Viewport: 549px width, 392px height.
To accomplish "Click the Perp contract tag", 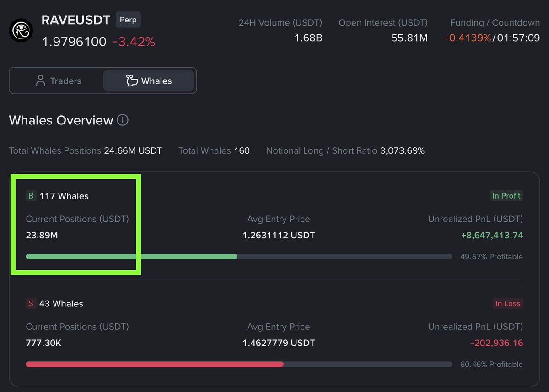I will click(128, 20).
